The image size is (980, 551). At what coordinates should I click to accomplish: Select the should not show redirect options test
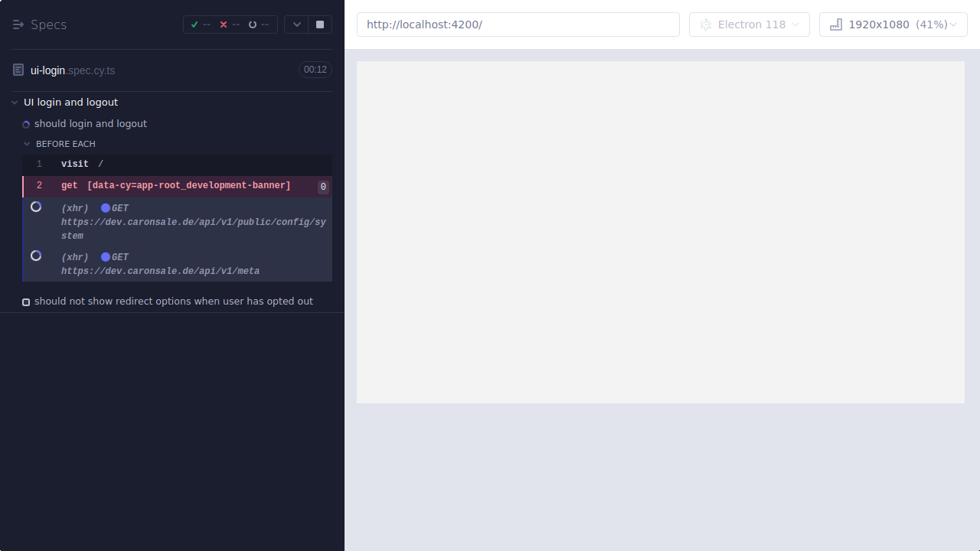coord(173,301)
